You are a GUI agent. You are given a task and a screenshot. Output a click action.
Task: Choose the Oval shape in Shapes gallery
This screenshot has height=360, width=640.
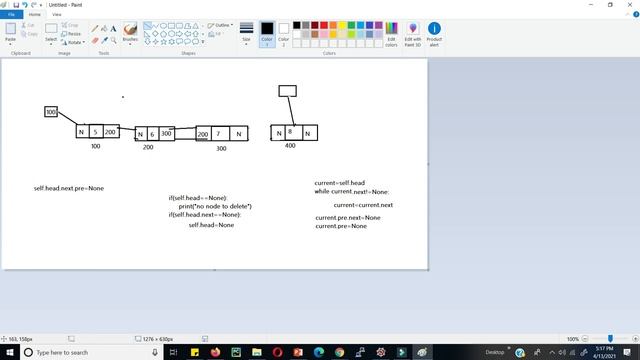tap(163, 26)
